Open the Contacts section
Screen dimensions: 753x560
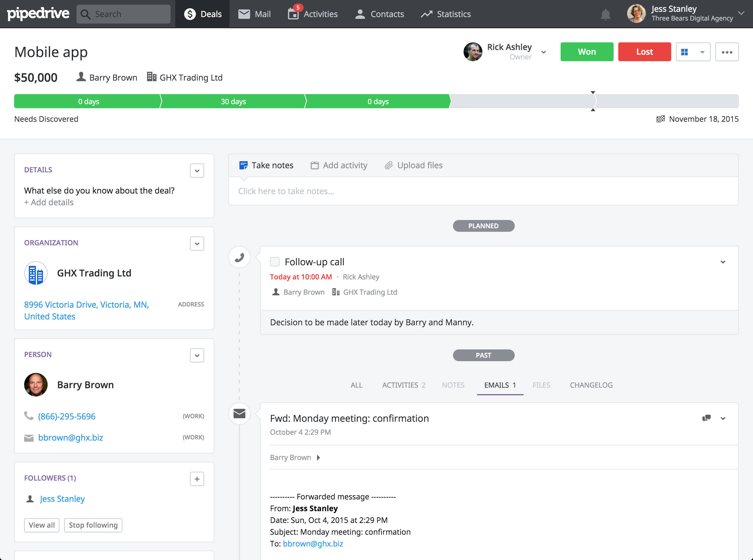[379, 14]
